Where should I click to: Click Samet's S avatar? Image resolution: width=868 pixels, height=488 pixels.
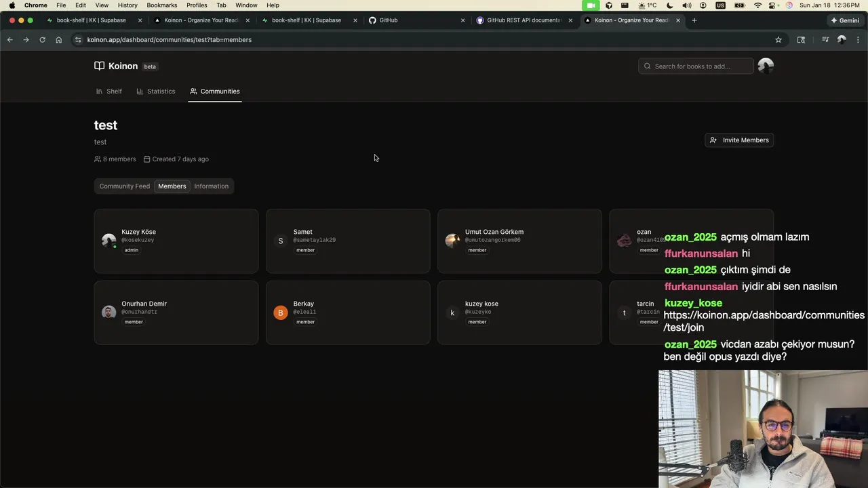click(x=281, y=241)
